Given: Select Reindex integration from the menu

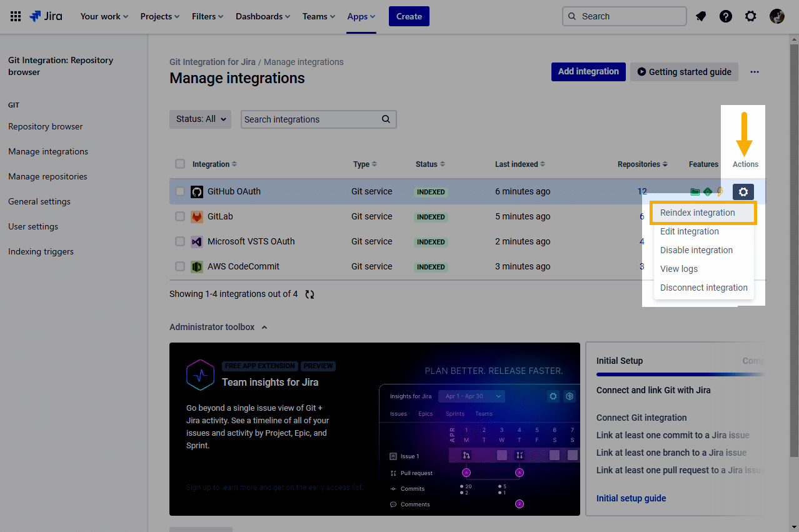Looking at the screenshot, I should pos(698,213).
